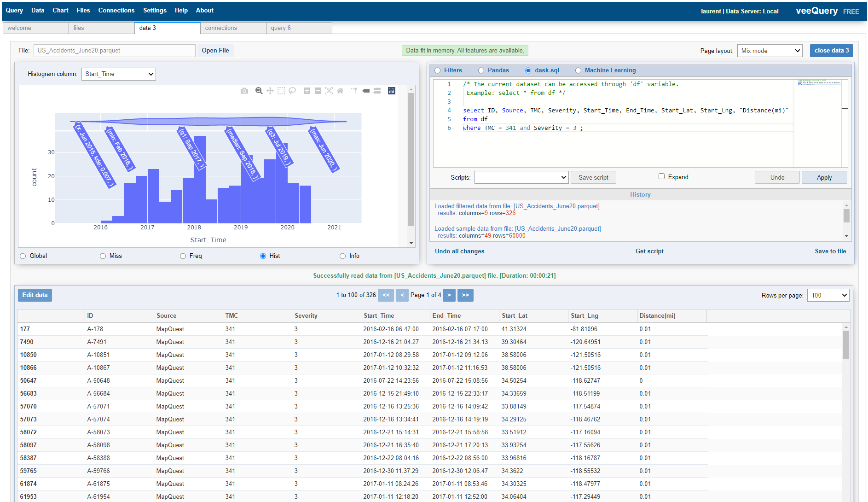Download the histogram plot as PNG (camera icon)
Screen dimensions: 868x502
tap(244, 91)
